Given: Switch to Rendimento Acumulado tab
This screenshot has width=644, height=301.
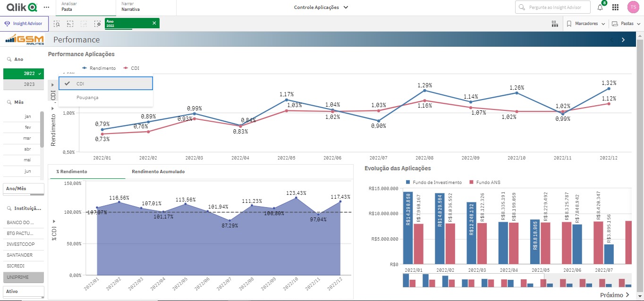Looking at the screenshot, I should [x=158, y=172].
